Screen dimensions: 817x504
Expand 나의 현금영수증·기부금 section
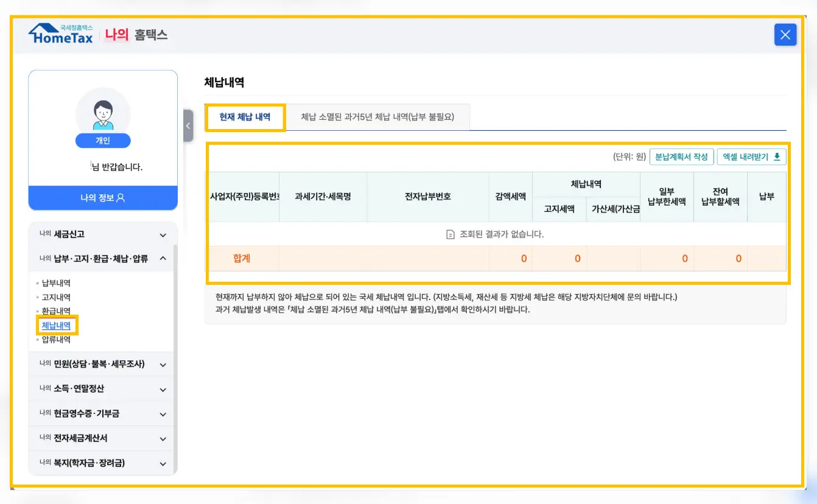point(103,414)
